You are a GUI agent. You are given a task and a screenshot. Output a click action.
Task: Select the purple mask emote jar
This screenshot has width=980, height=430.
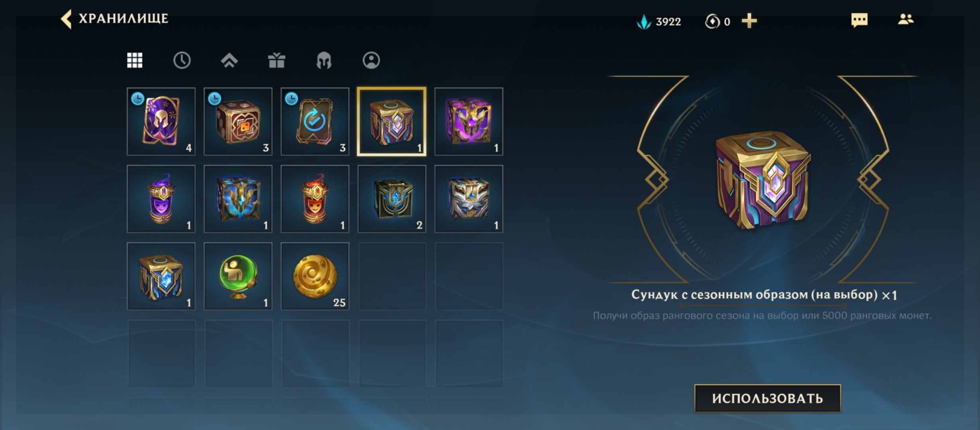pyautogui.click(x=161, y=199)
